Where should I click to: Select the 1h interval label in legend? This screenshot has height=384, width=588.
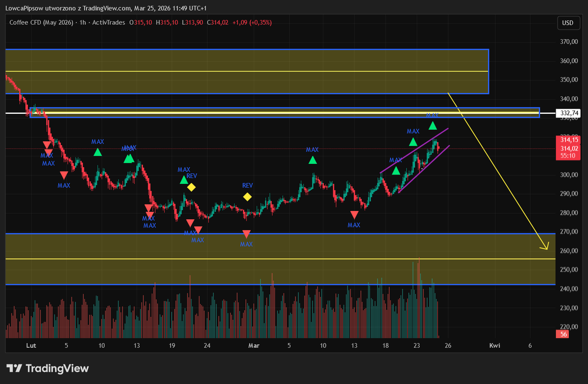point(82,23)
